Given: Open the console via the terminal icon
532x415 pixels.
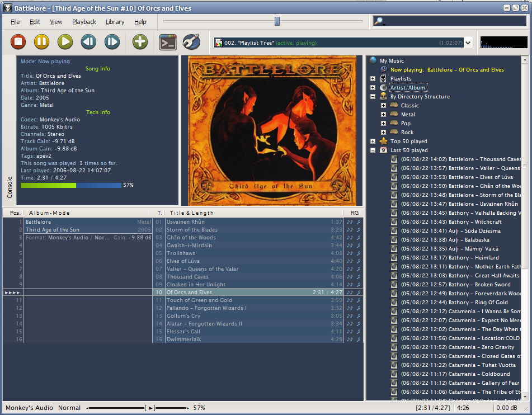Looking at the screenshot, I should point(167,42).
